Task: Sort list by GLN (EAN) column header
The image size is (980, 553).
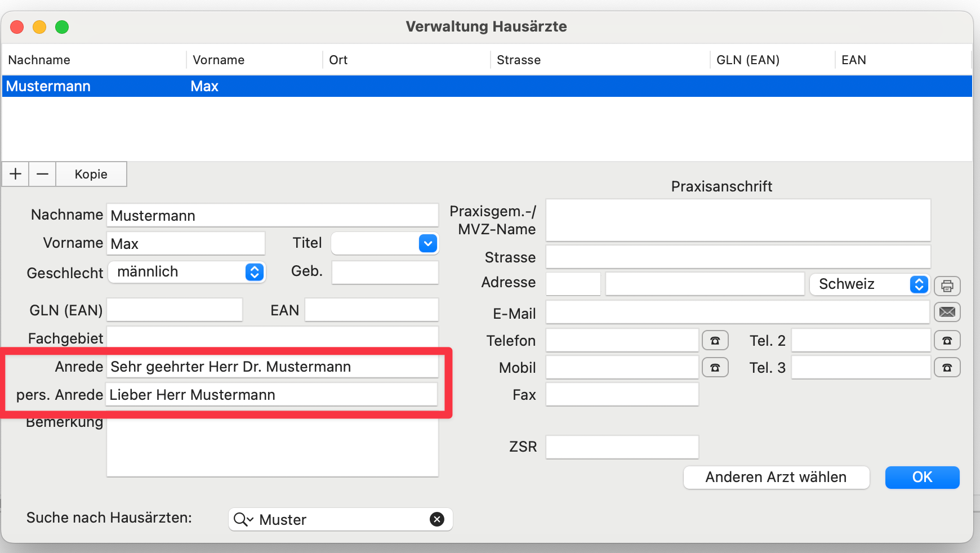Action: point(773,60)
